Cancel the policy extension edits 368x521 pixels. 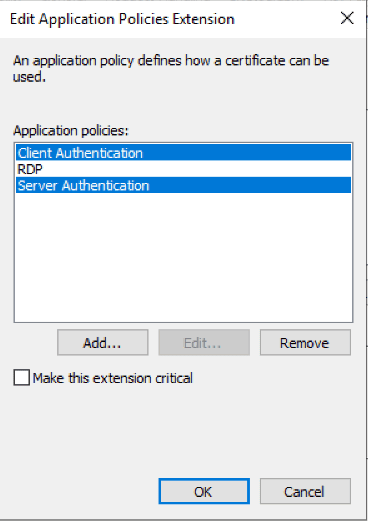(305, 491)
